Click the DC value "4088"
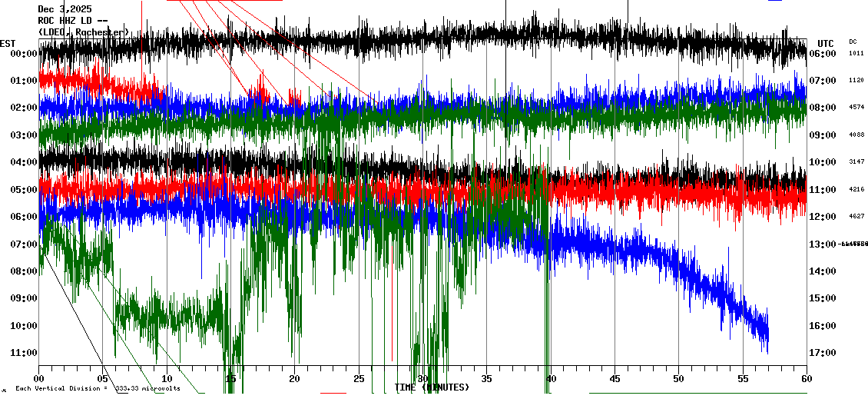This screenshot has height=399, width=868. pyautogui.click(x=856, y=135)
